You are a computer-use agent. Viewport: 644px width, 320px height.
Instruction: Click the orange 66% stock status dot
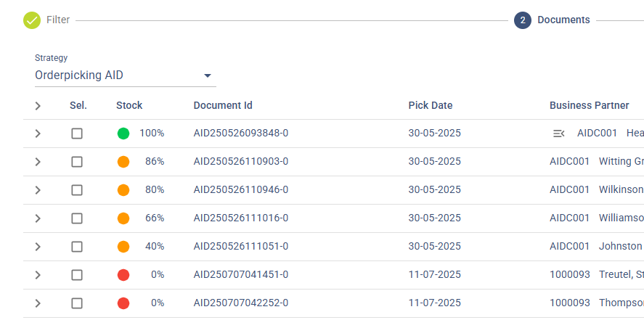[123, 218]
